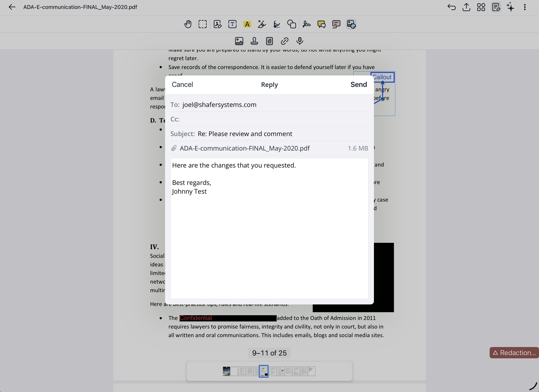Screen dimensions: 539x392
Task: Go back using the arrow beside the file name
Action: tap(12, 7)
